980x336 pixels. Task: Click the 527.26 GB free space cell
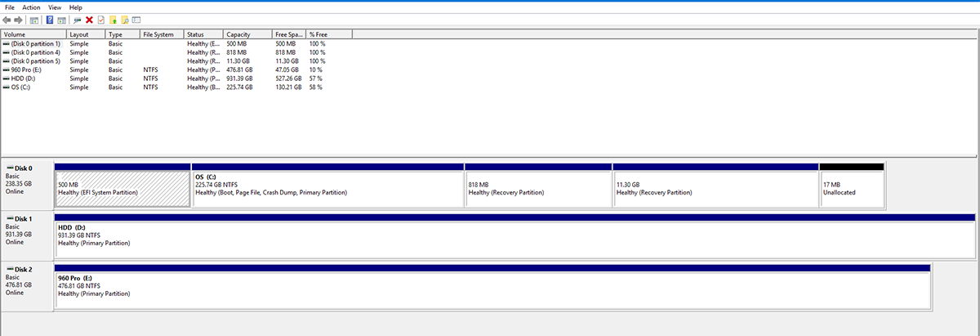(289, 78)
